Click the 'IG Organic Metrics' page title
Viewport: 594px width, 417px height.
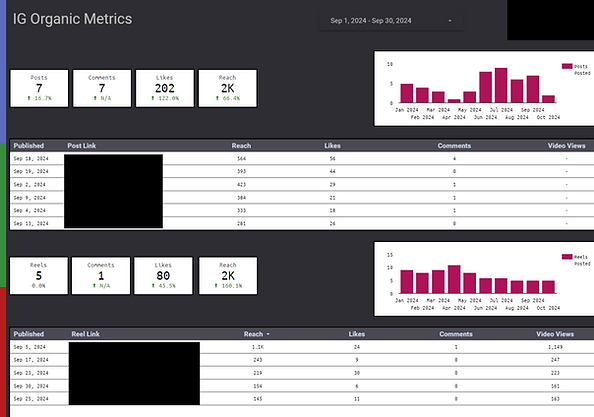[72, 19]
